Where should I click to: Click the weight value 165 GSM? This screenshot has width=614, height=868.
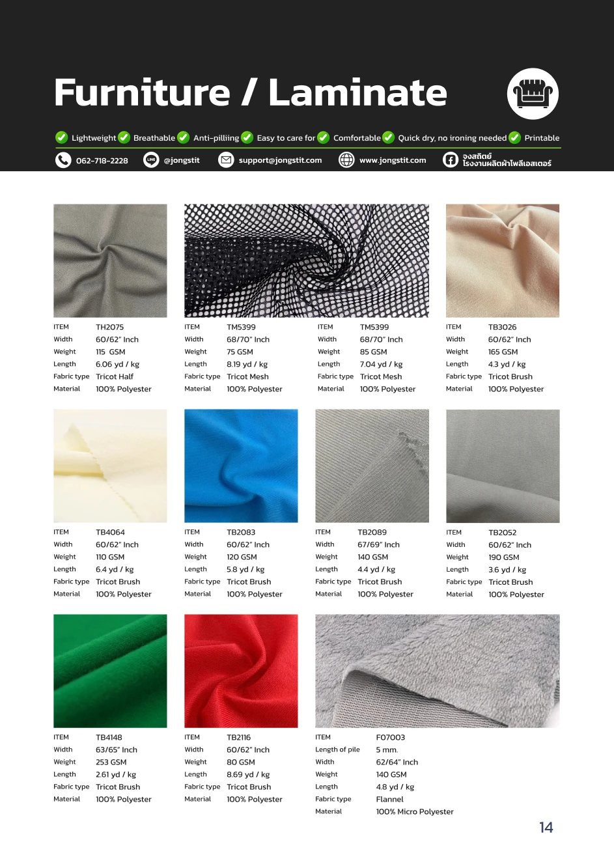503,352
